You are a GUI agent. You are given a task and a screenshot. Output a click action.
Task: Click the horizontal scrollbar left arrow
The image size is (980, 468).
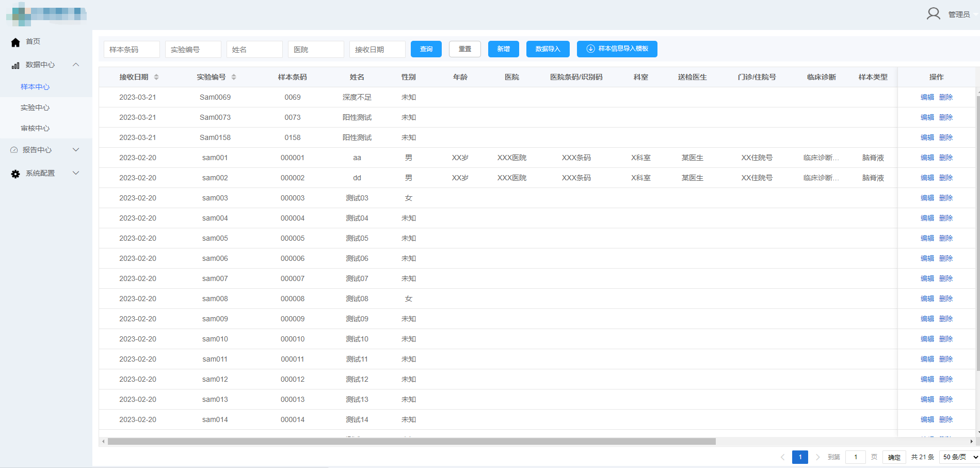click(x=103, y=441)
